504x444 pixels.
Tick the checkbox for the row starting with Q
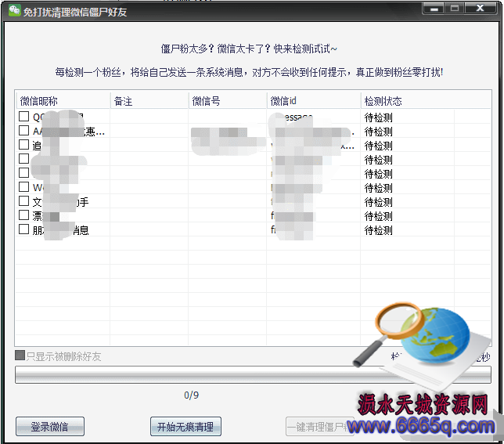pos(23,117)
